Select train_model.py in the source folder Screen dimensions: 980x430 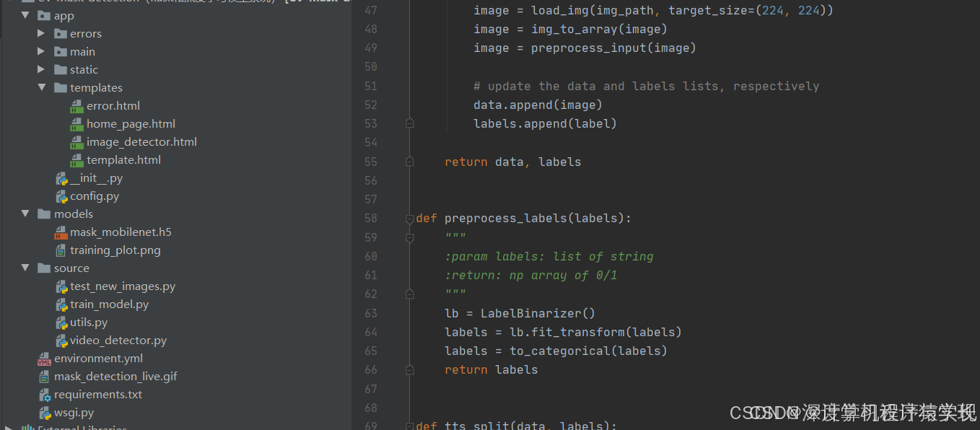coord(110,304)
